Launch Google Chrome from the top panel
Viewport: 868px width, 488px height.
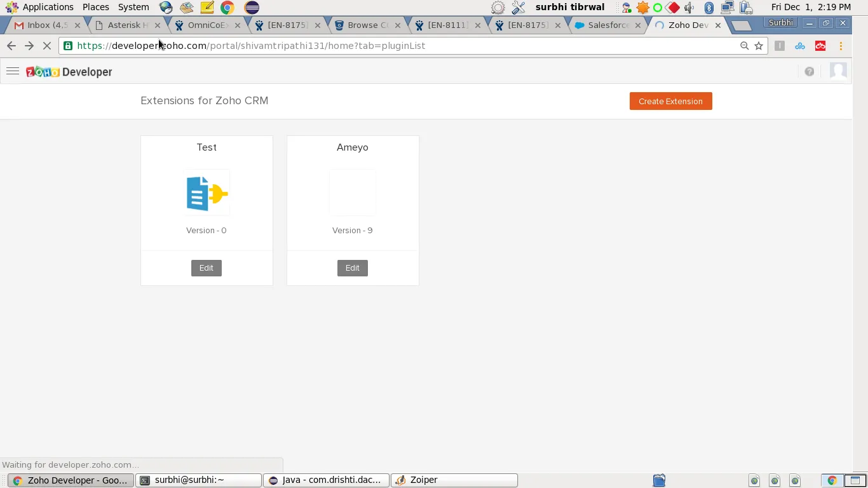[227, 8]
